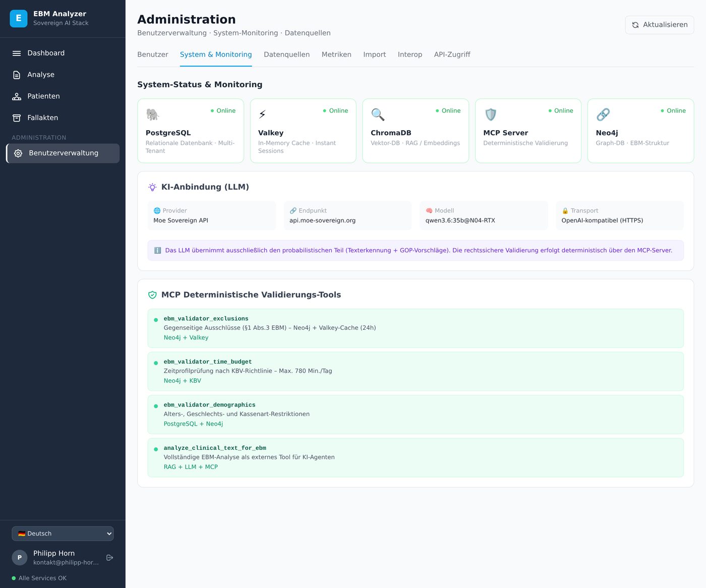Click the Analyse document icon
Viewport: 706px width, 588px height.
(x=17, y=75)
